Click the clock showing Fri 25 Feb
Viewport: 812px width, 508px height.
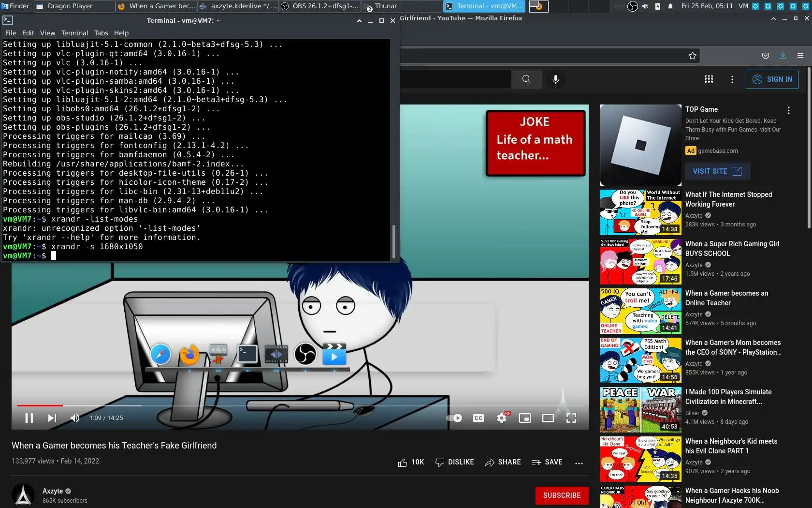[x=707, y=6]
